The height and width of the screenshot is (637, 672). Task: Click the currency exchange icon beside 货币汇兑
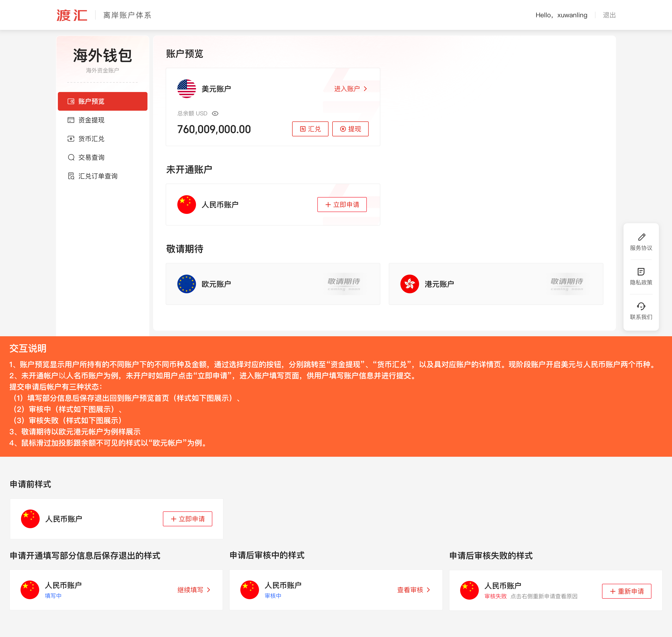[x=71, y=138]
